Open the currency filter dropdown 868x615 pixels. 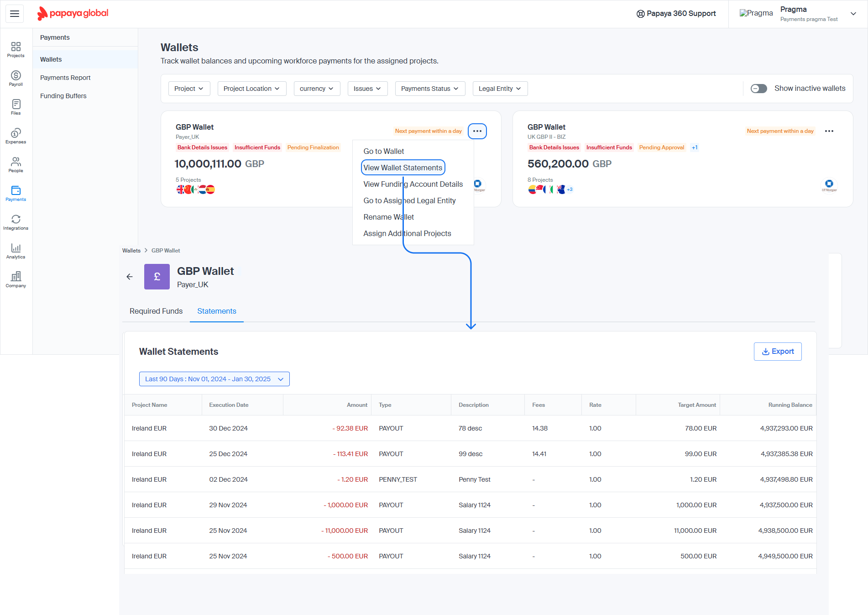[317, 89]
